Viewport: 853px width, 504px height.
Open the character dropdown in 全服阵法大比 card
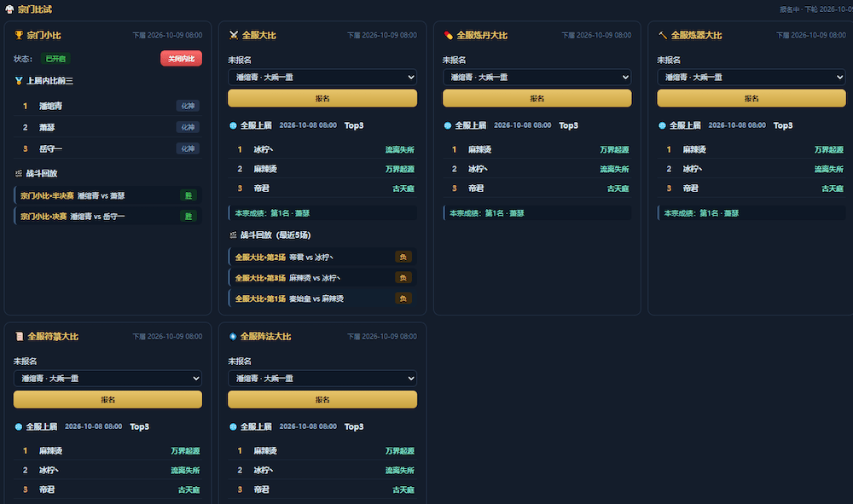pyautogui.click(x=322, y=379)
